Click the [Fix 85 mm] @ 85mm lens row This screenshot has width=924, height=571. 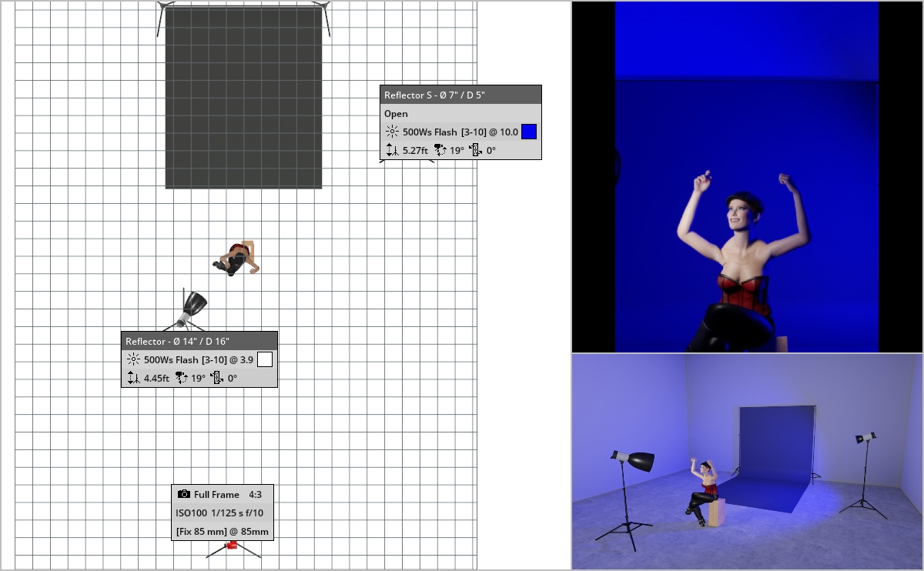(x=222, y=532)
